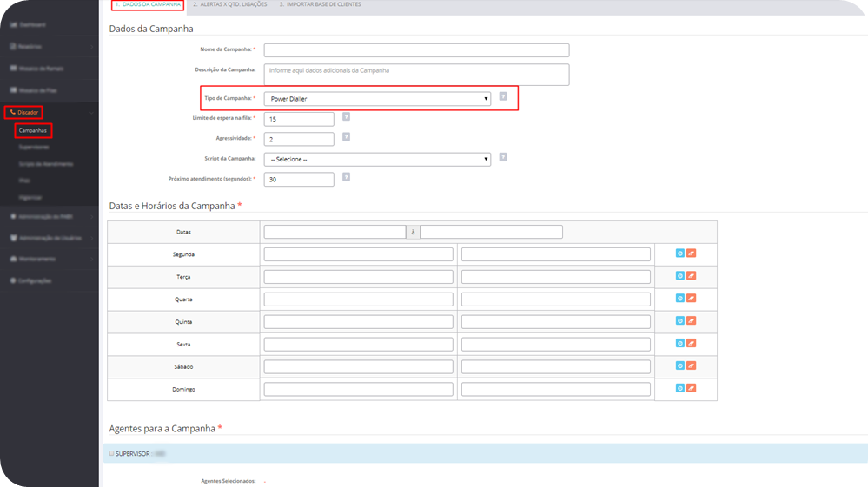Click blue clock icon in Domingo row
The width and height of the screenshot is (868, 487).
tap(680, 389)
